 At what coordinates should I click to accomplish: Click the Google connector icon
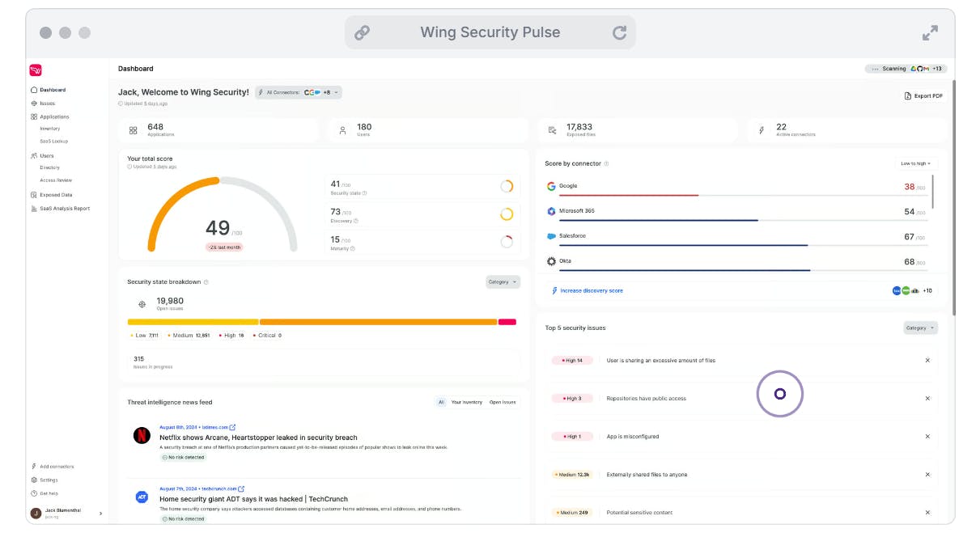(551, 186)
